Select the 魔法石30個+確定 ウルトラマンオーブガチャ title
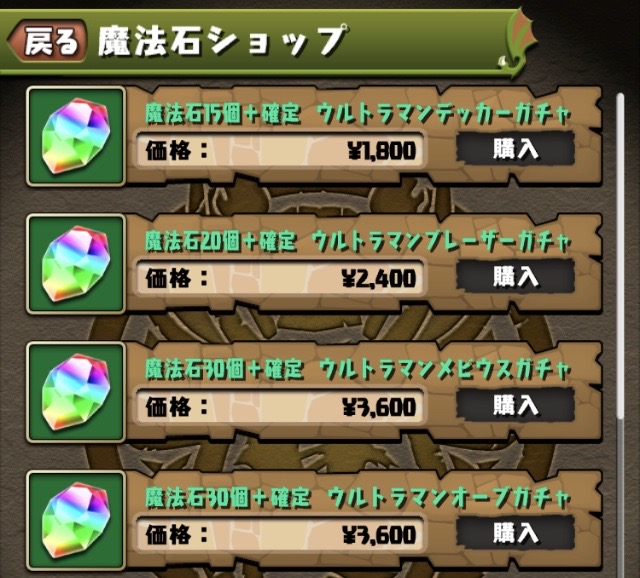 pos(358,498)
